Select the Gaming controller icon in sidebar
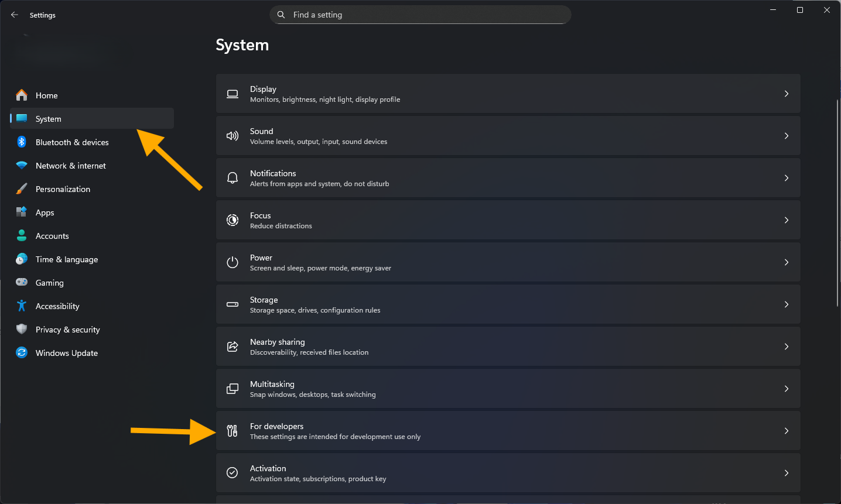The width and height of the screenshot is (841, 504). [x=22, y=282]
